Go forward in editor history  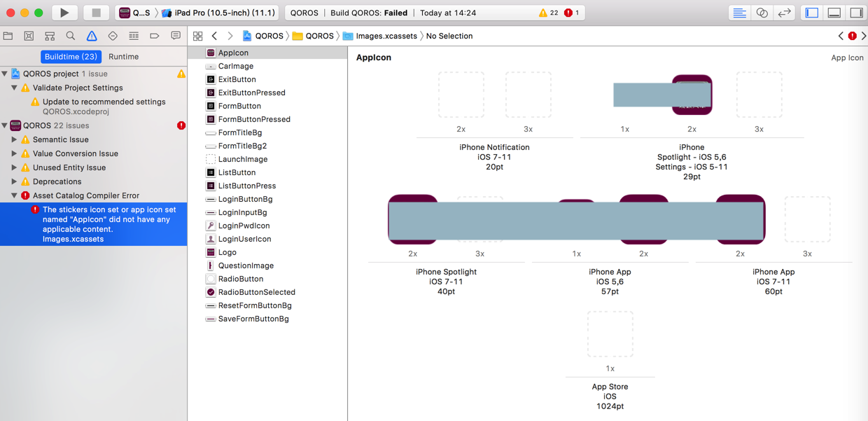230,36
